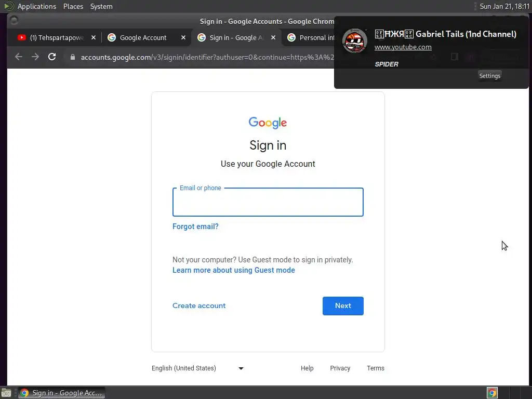Click the blue Next button
The height and width of the screenshot is (399, 532).
click(x=343, y=306)
